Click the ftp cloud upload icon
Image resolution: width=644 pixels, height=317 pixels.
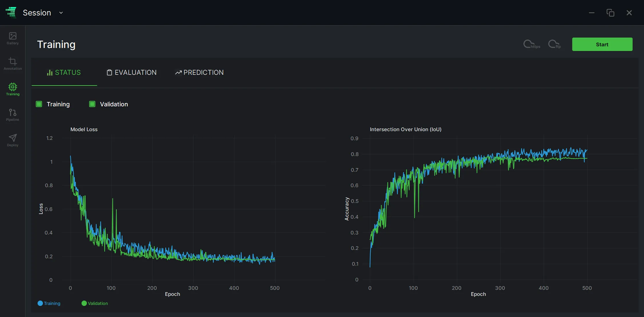554,44
